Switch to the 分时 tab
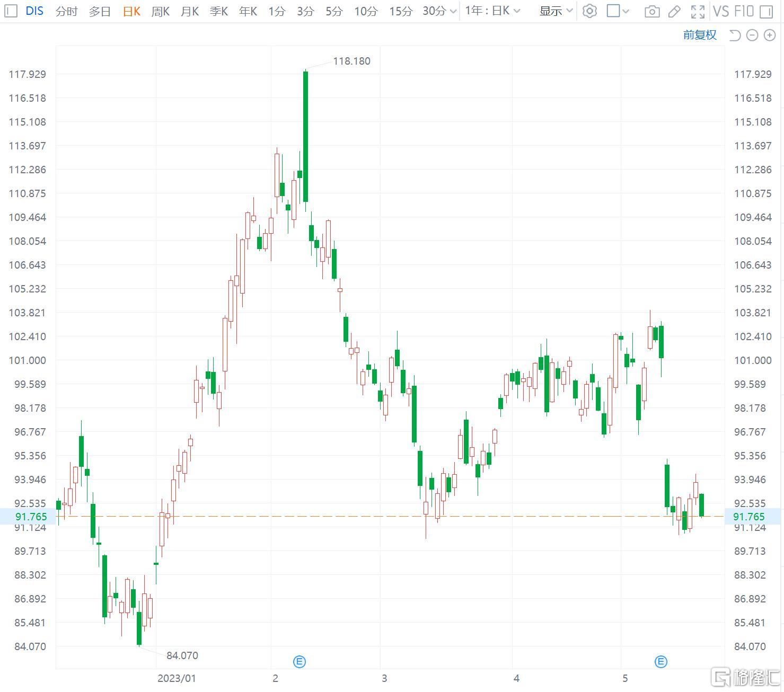 click(x=66, y=11)
